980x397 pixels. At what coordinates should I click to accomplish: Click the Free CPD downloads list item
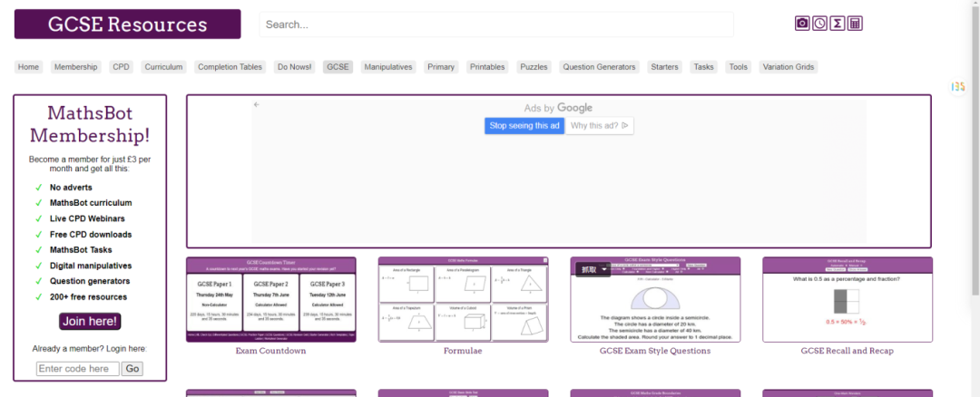tap(91, 235)
